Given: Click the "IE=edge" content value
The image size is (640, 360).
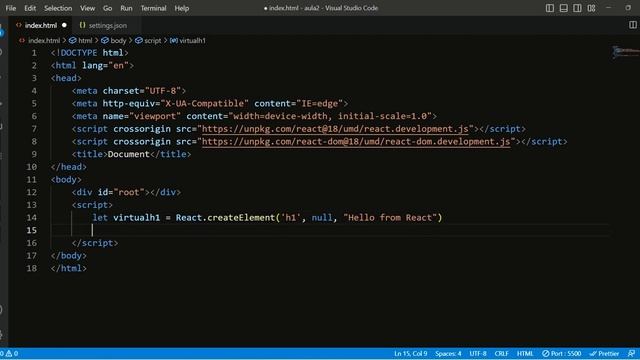Looking at the screenshot, I should click(320, 104).
